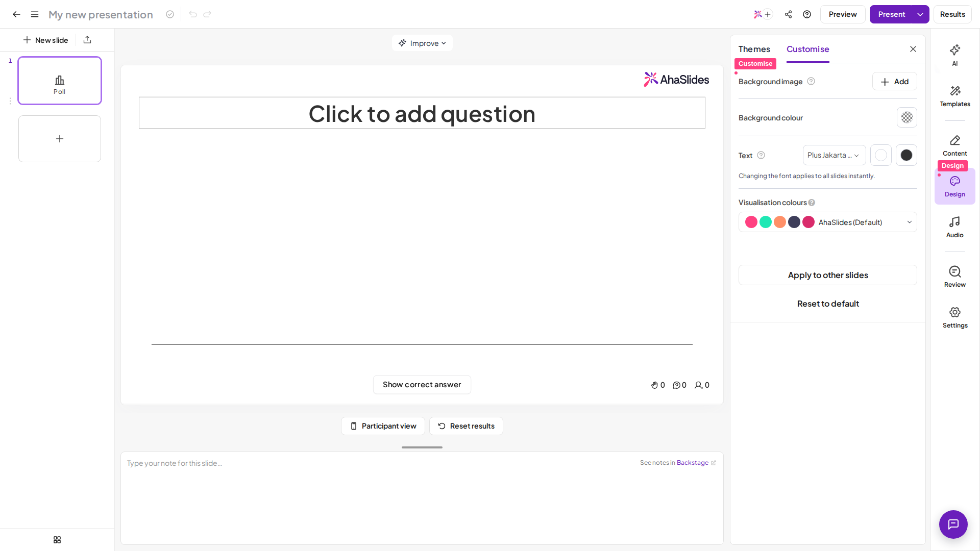Open the Results button

952,14
